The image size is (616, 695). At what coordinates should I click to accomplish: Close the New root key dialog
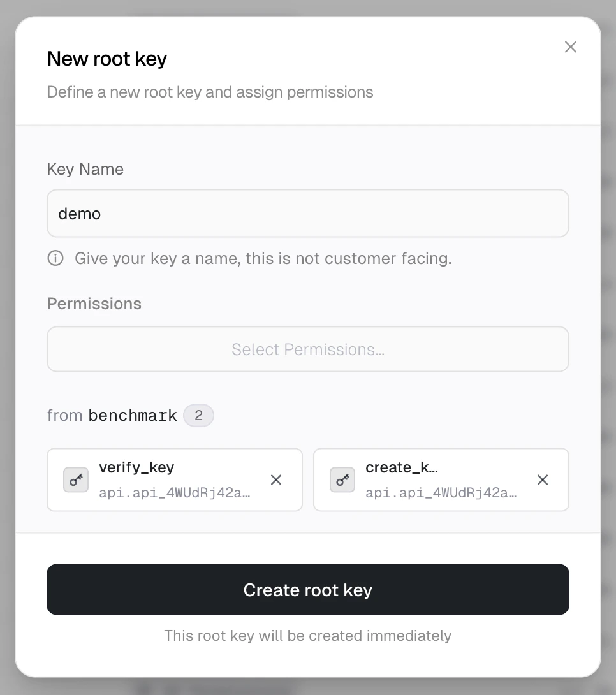click(570, 47)
